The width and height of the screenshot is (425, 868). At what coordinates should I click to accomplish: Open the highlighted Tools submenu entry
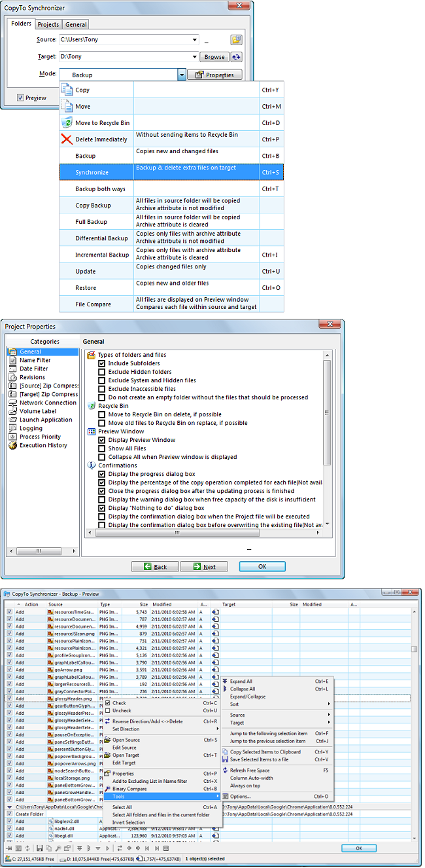coord(161,797)
